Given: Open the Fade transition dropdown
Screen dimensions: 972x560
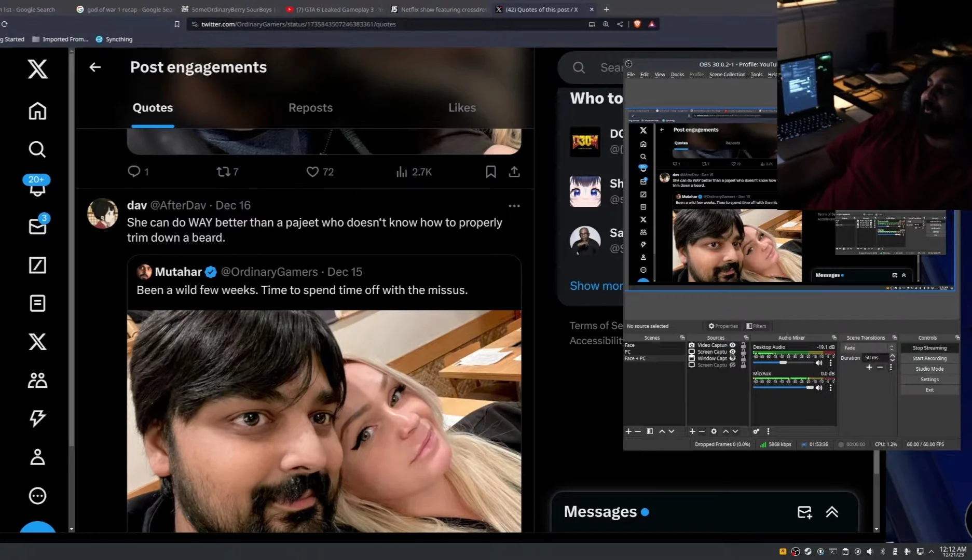Looking at the screenshot, I should [868, 348].
